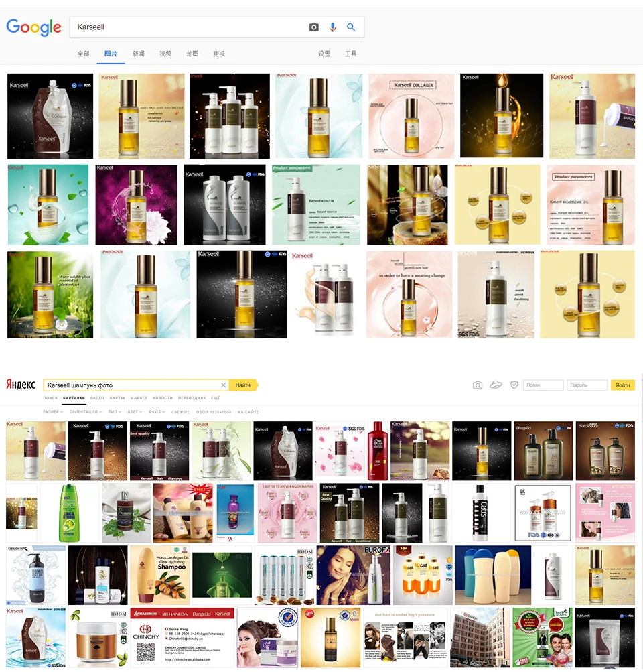Viewport: 643px width, 672px height.
Task: Open Yandex thumbnail with EUROFA woman's face
Action: tap(354, 575)
